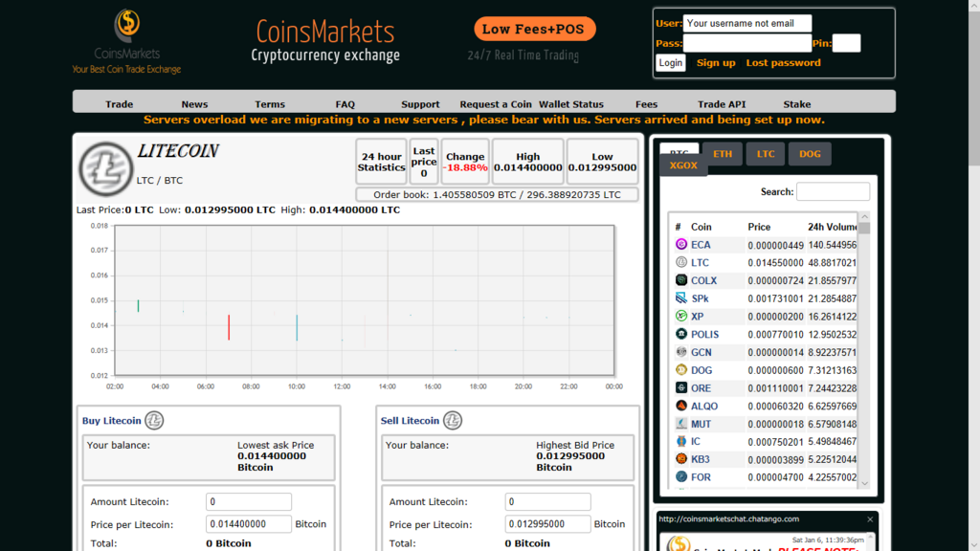Screen dimensions: 980x551
Task: Focus Amount Litecoin field in Sell panel
Action: pos(547,501)
